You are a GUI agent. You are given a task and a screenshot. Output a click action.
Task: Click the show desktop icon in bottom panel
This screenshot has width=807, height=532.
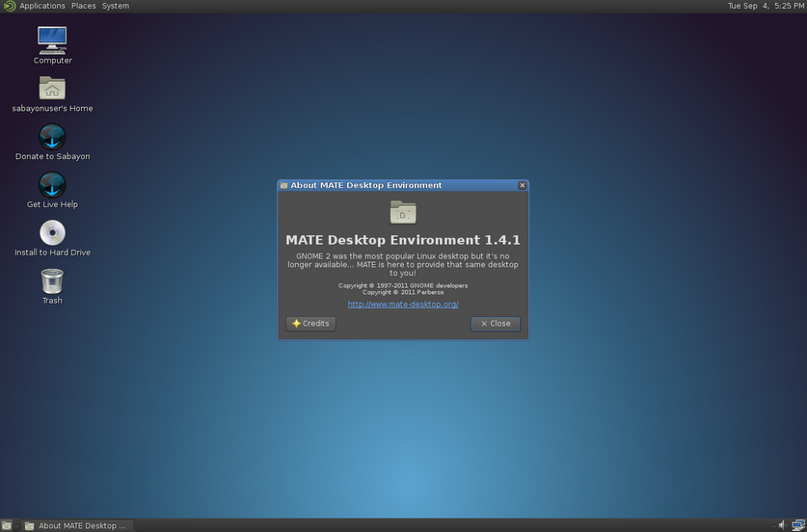click(7, 525)
